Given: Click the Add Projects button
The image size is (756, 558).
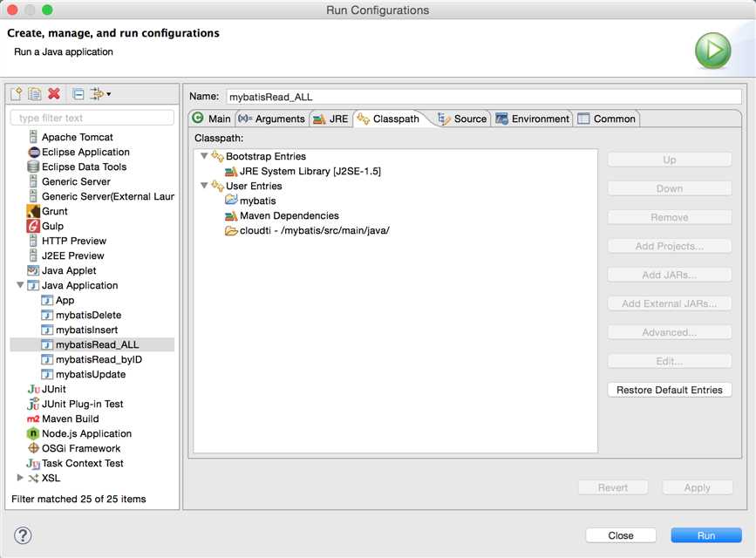Looking at the screenshot, I should coord(669,246).
